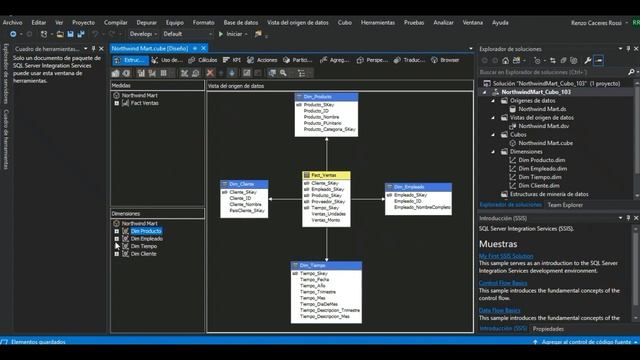Screen dimensions: 640x360
Task: Open the Agregaciones tab
Action: (334, 60)
